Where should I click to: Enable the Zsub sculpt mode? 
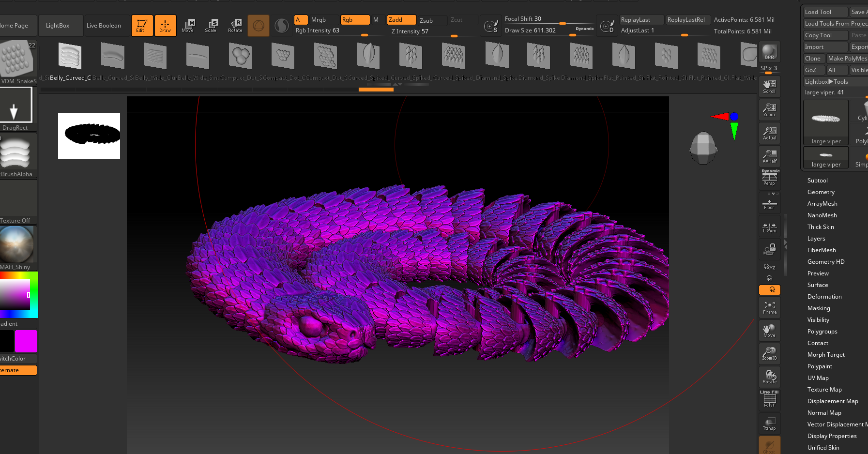point(432,21)
